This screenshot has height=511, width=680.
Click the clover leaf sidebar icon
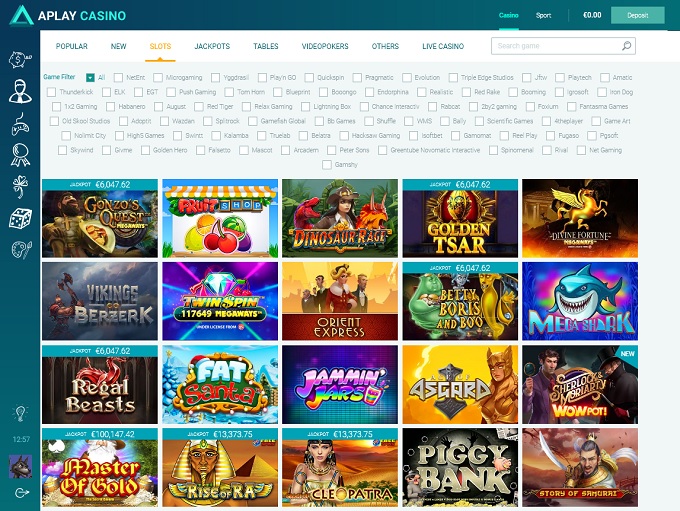coord(20,187)
